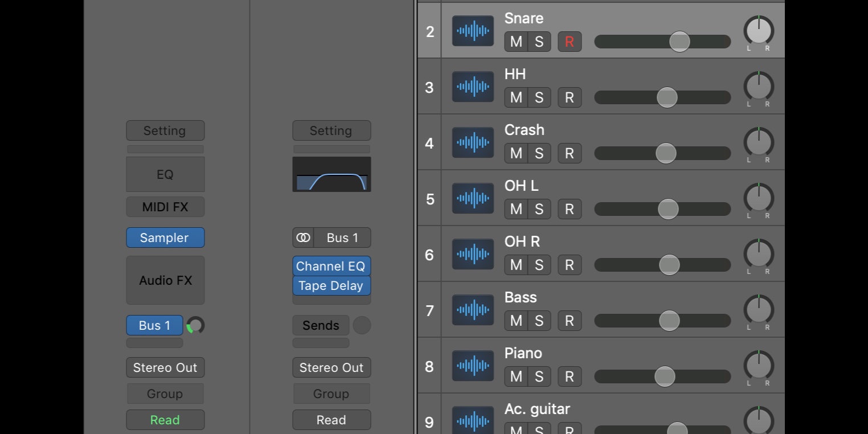868x434 pixels.
Task: Open the Sampler instrument slot
Action: pos(165,238)
